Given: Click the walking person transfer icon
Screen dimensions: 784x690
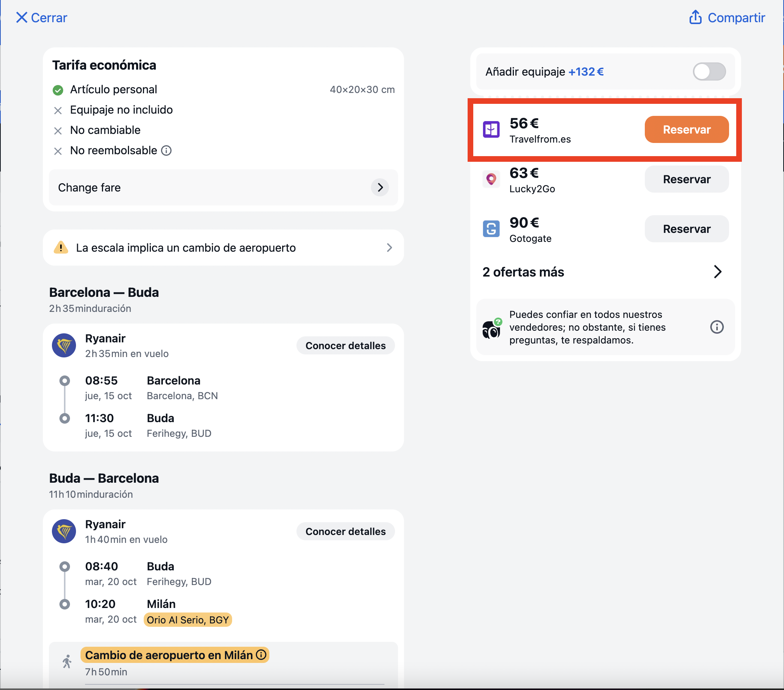Looking at the screenshot, I should click(x=67, y=661).
